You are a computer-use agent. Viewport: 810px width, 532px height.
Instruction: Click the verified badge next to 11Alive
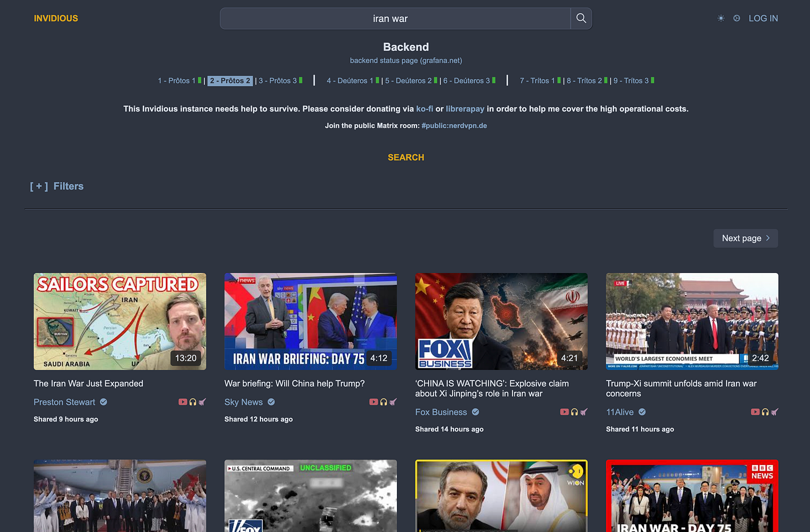tap(642, 412)
